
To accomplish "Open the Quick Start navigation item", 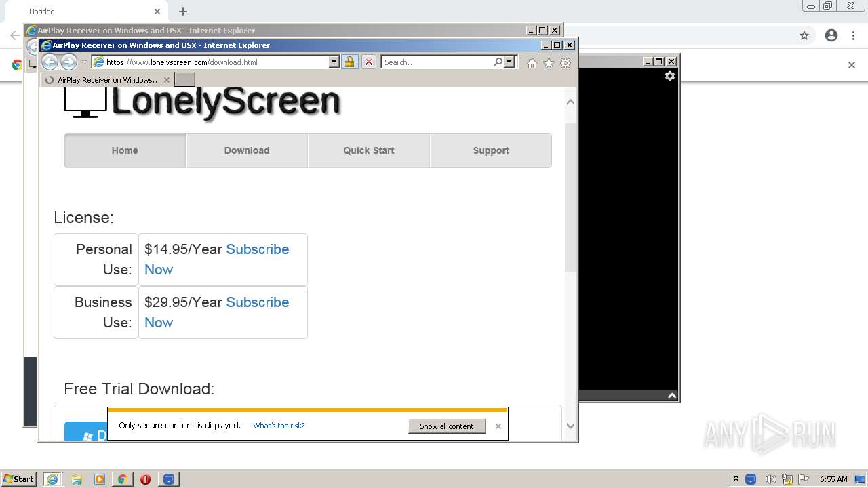I will click(x=369, y=150).
